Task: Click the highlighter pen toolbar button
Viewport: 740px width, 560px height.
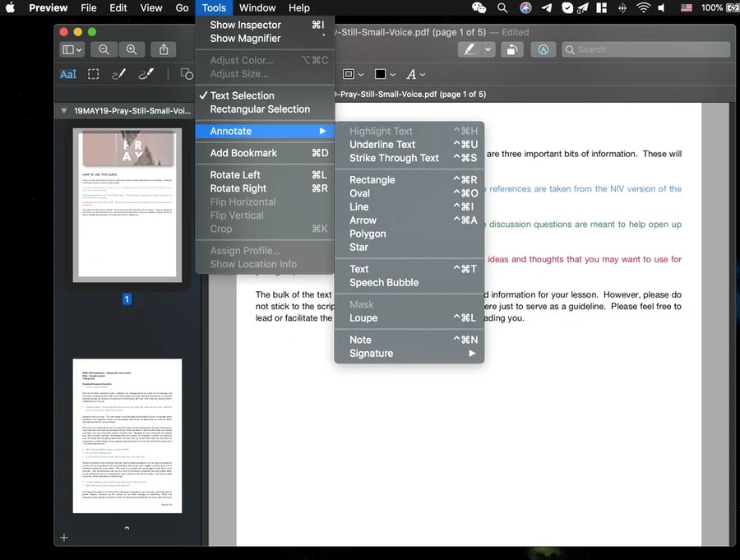Action: tap(469, 49)
